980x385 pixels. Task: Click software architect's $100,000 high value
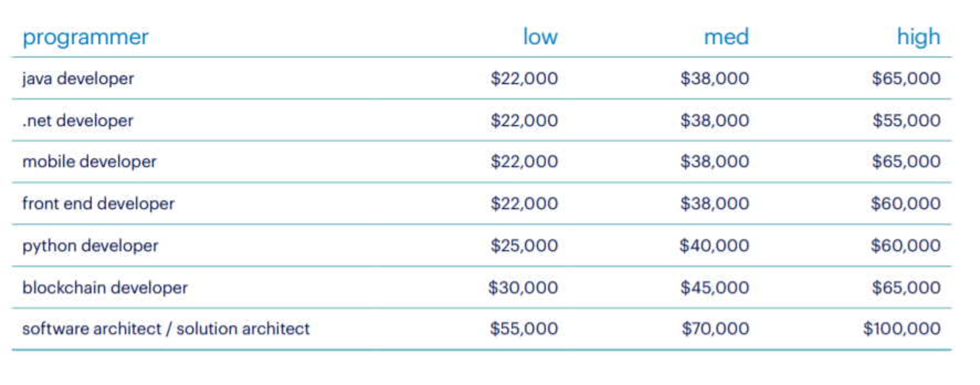(x=902, y=329)
